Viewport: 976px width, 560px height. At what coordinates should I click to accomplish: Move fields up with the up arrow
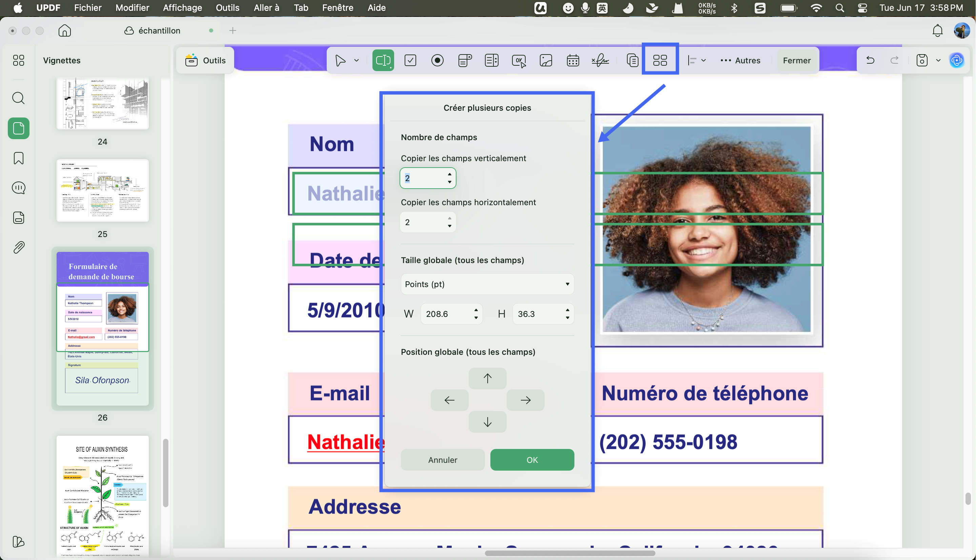click(x=487, y=379)
